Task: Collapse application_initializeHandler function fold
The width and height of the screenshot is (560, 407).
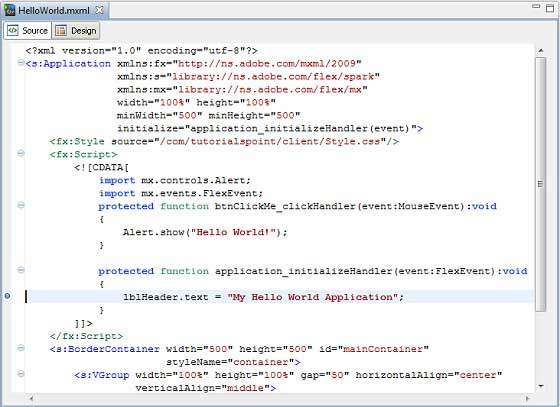Action: 21,270
